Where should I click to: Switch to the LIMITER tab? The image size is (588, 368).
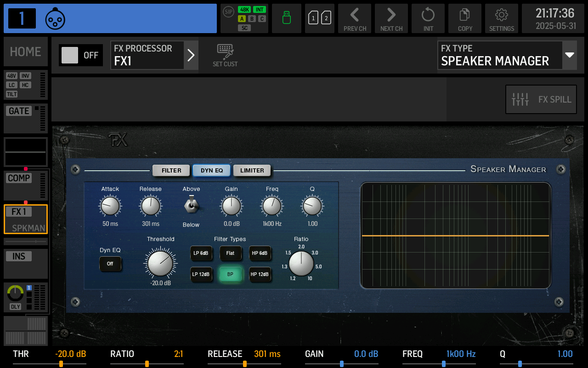click(x=252, y=170)
